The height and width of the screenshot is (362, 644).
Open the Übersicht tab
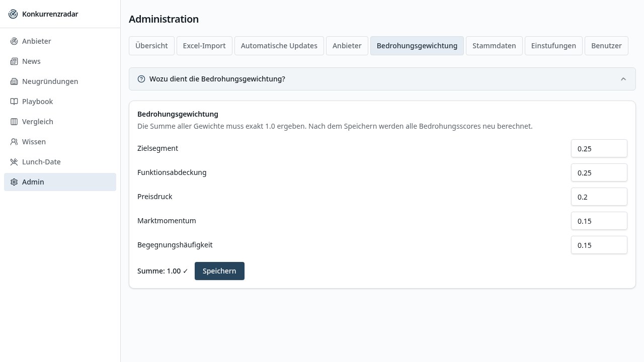tap(151, 46)
